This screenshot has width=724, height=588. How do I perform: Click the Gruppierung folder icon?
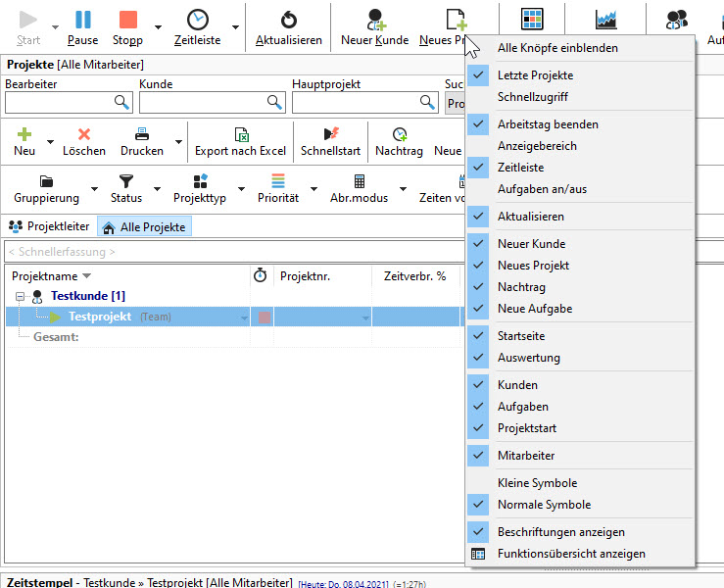click(46, 181)
